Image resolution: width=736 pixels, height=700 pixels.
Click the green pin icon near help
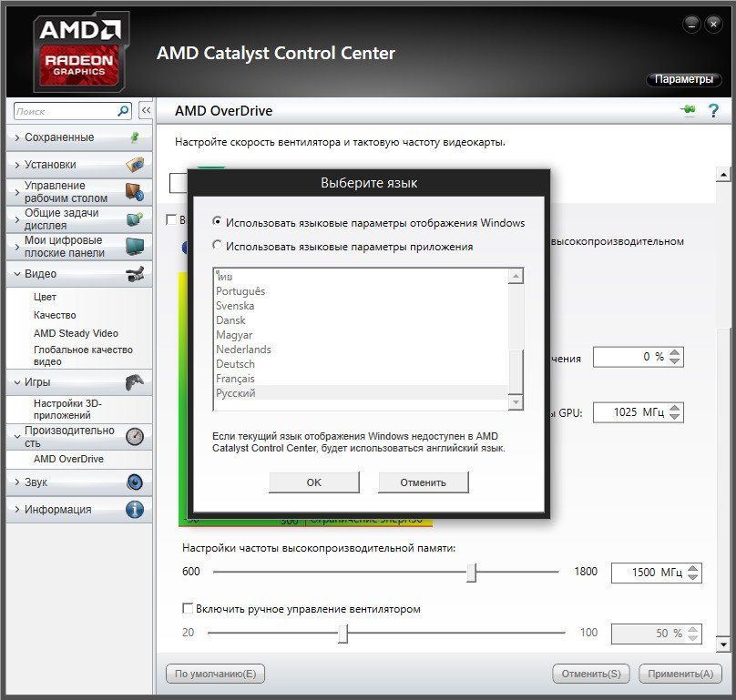[x=687, y=111]
